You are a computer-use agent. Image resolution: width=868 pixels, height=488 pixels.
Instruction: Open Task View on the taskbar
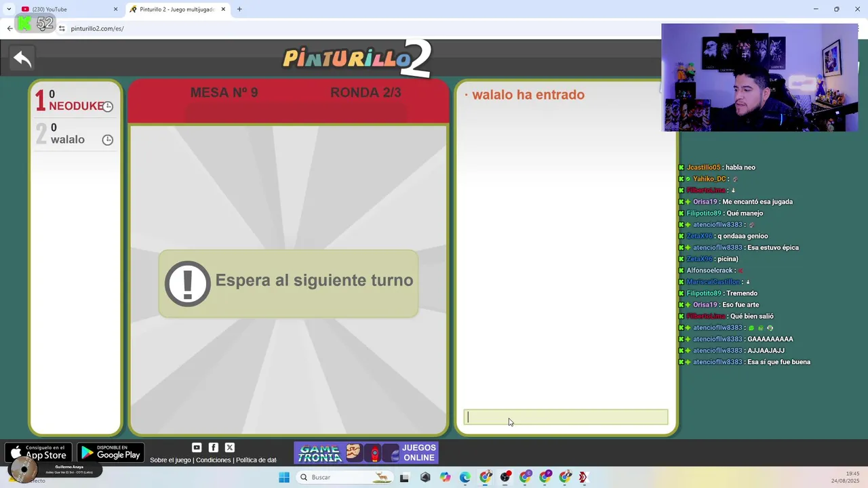point(405,477)
